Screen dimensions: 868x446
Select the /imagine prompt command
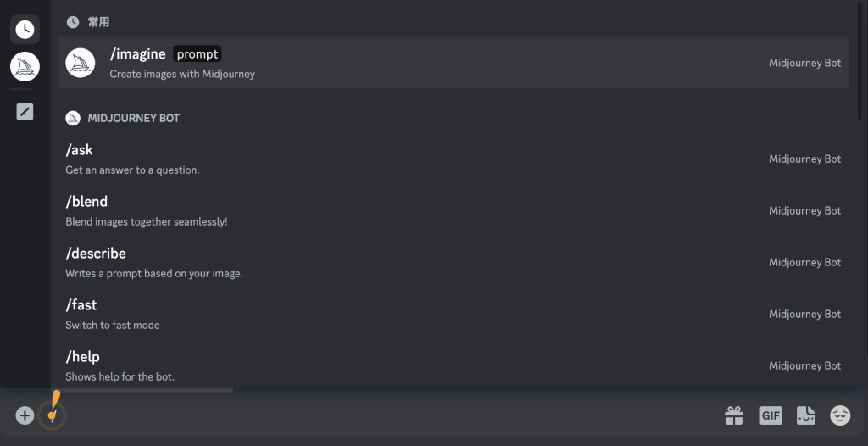tap(453, 63)
